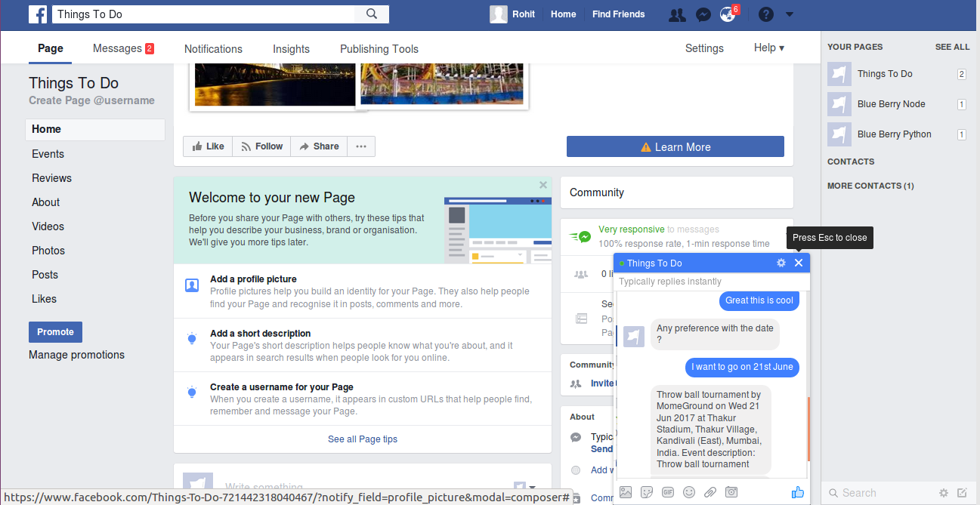
Task: Open See all Page tips link
Action: pyautogui.click(x=363, y=439)
